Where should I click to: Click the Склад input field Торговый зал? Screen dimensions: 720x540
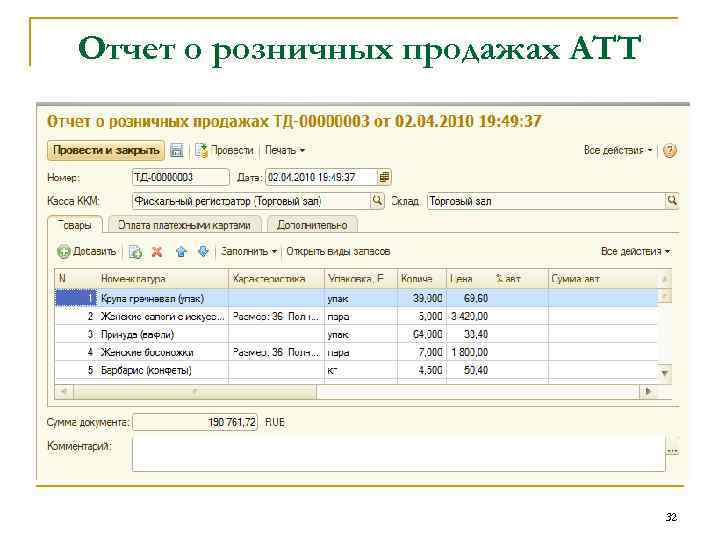point(546,201)
